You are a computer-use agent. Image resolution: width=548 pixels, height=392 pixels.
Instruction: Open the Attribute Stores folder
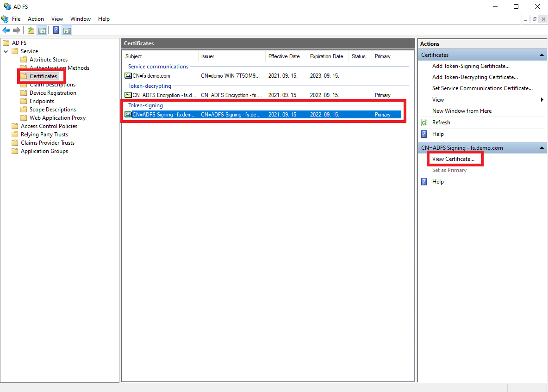pos(48,60)
